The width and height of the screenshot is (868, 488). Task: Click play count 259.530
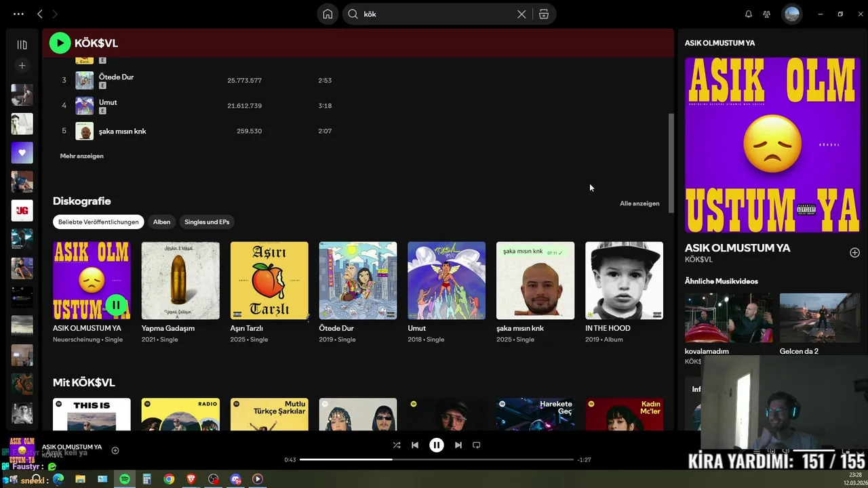coord(249,131)
